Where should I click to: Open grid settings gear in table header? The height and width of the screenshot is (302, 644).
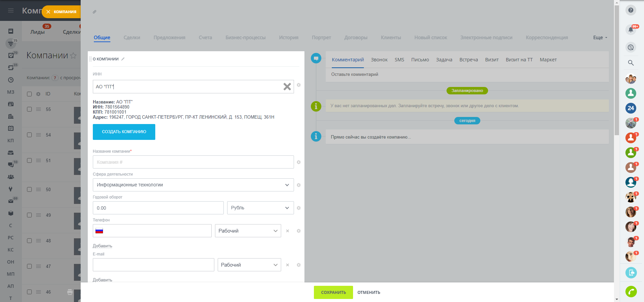pyautogui.click(x=38, y=94)
